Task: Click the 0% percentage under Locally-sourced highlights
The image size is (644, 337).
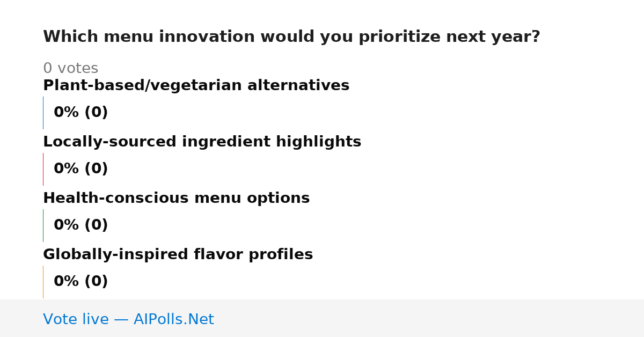Action: [x=67, y=169]
